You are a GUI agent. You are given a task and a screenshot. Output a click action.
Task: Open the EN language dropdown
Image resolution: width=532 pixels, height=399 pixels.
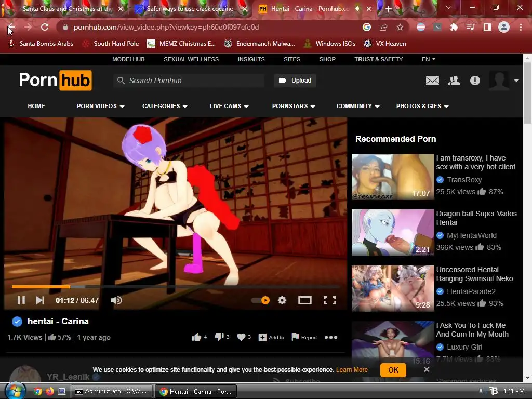point(428,59)
